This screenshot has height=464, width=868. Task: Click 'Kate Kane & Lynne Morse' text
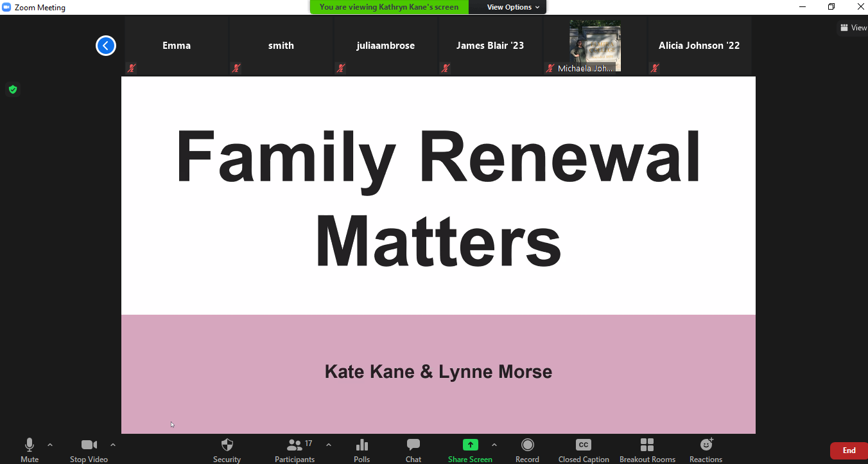pos(438,371)
